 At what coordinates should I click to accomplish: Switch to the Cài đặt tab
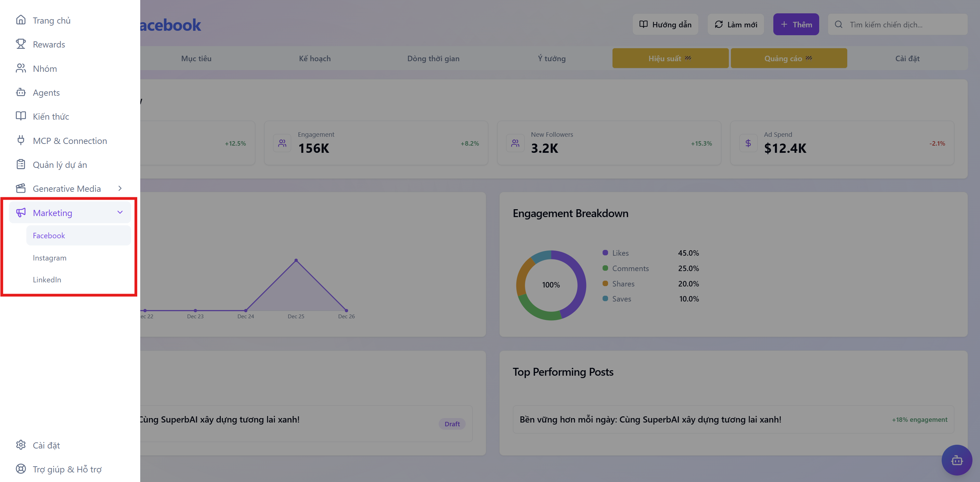(907, 58)
